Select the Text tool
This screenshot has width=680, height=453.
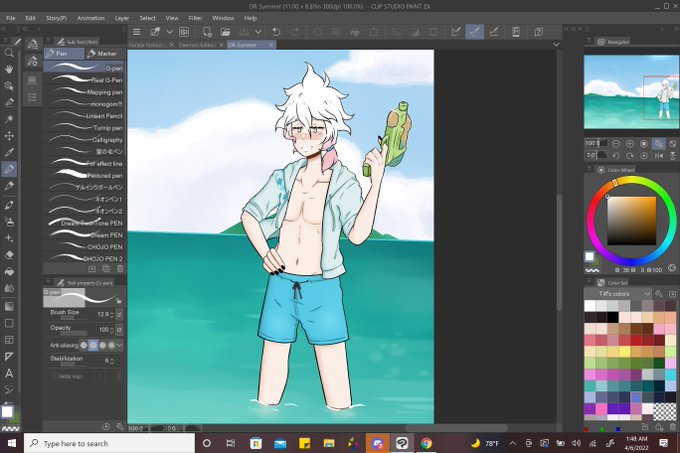click(9, 373)
